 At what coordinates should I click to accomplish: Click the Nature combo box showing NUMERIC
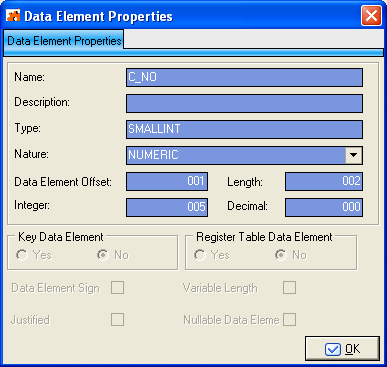click(x=244, y=155)
